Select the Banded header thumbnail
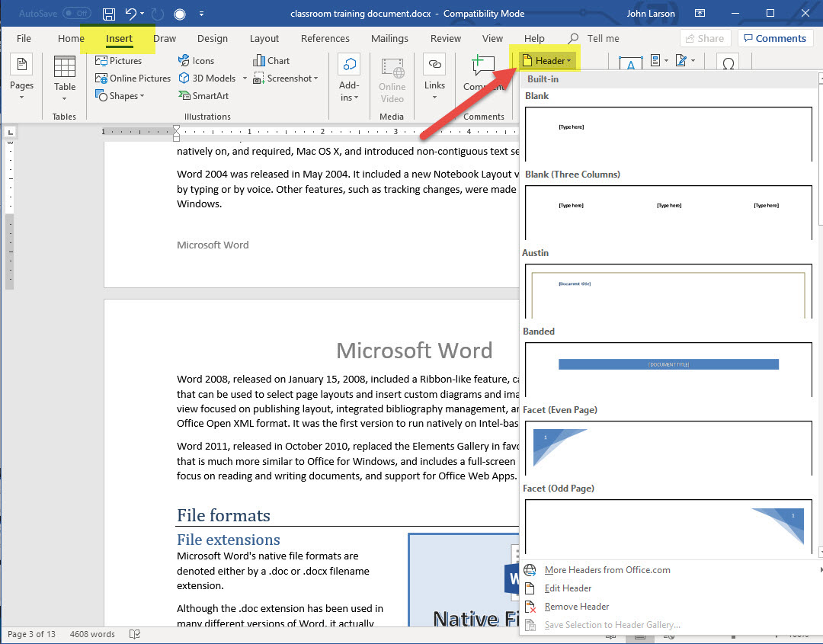The width and height of the screenshot is (823, 644). tap(668, 369)
